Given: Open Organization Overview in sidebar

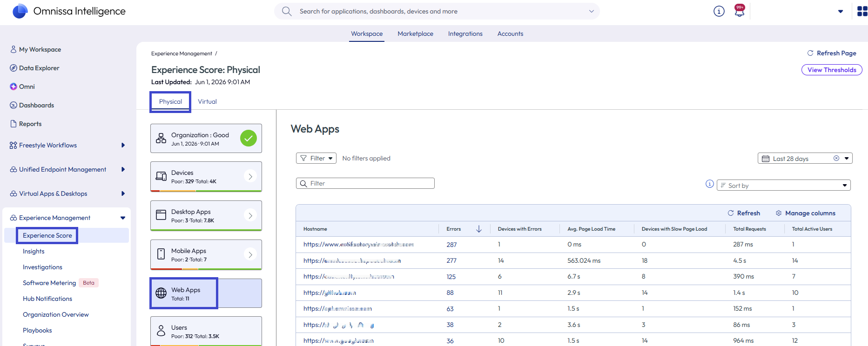Looking at the screenshot, I should coord(55,314).
